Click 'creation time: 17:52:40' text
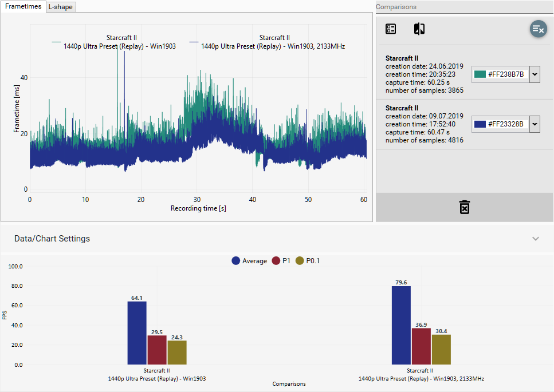 coord(420,124)
